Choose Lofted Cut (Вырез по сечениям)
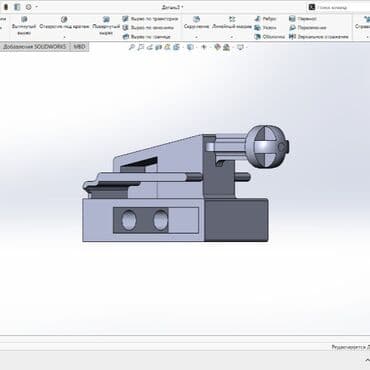 pos(148,28)
